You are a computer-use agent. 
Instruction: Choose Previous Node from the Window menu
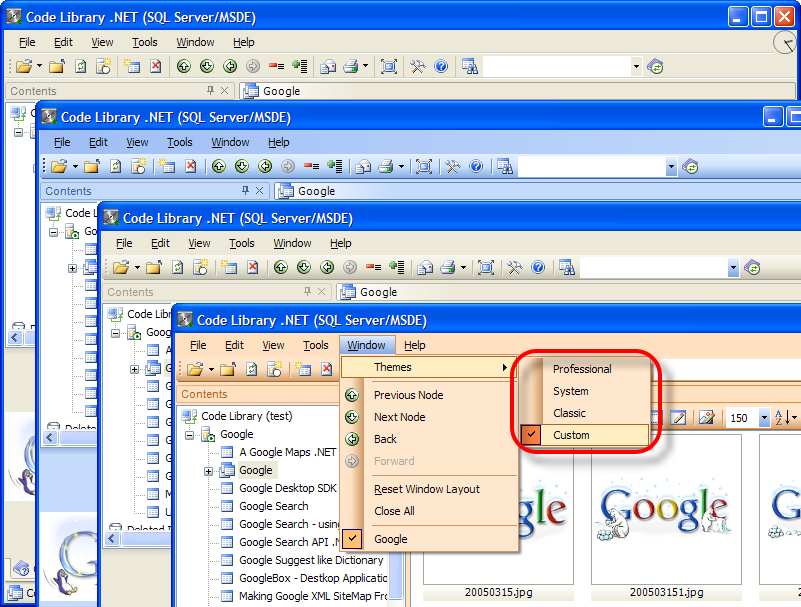429,395
